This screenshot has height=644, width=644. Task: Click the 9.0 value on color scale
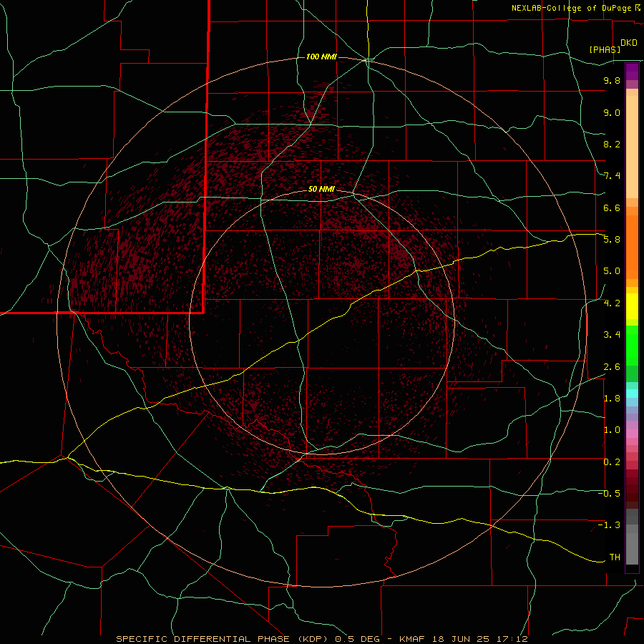point(612,112)
